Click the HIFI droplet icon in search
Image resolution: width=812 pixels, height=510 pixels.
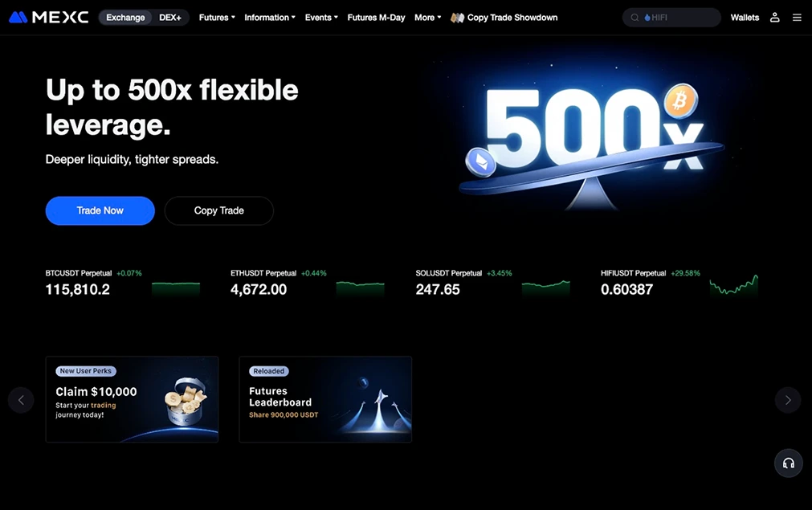647,18
